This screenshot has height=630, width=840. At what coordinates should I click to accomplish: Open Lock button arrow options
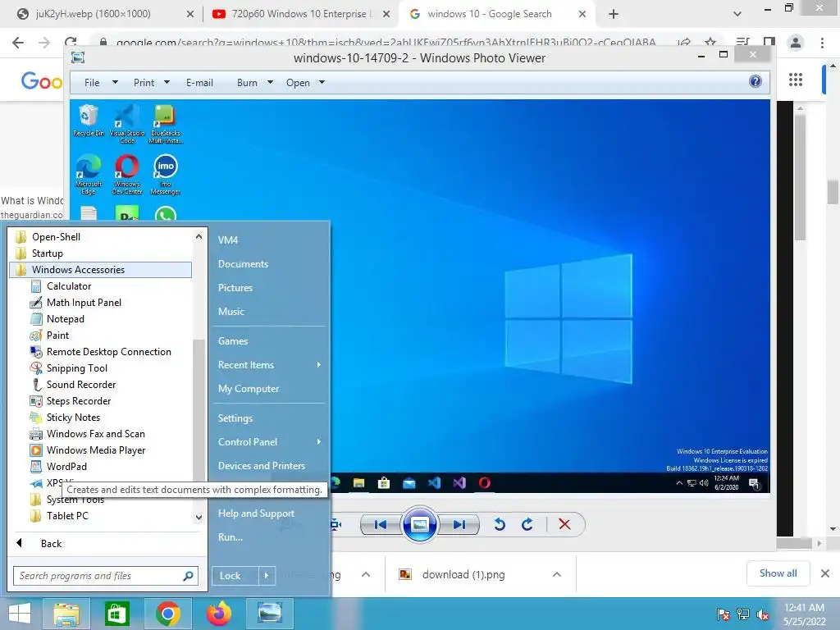pos(267,576)
